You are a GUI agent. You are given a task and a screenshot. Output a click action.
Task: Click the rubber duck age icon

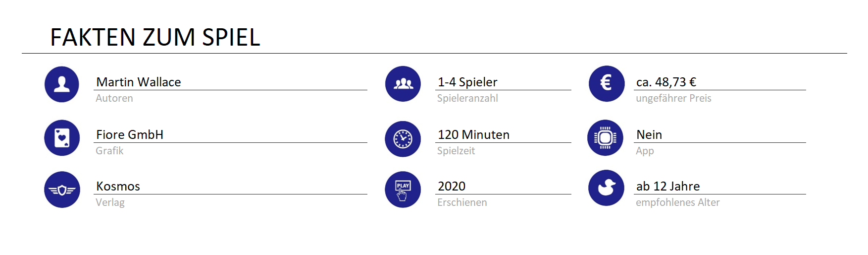(606, 188)
